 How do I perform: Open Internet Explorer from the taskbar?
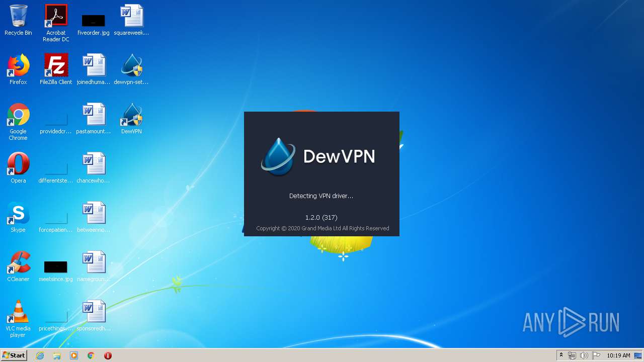click(x=40, y=355)
